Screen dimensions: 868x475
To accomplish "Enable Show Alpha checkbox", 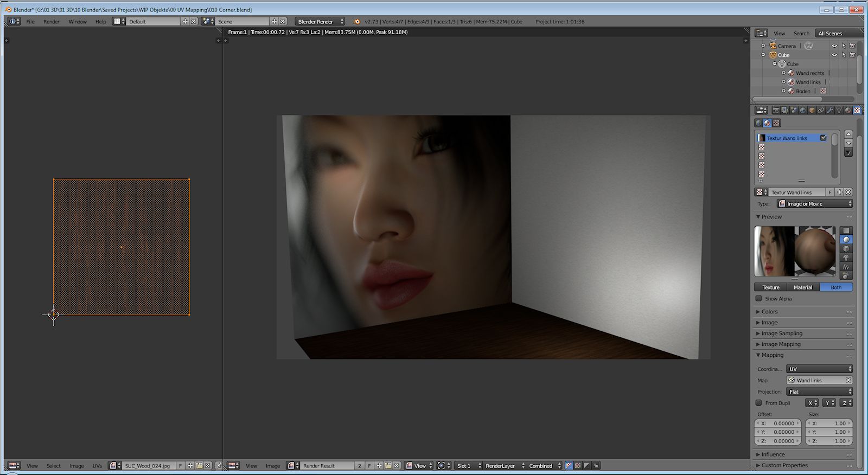I will pos(758,298).
